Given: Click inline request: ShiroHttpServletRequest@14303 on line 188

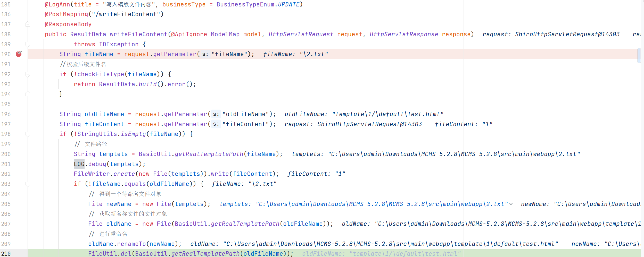Looking at the screenshot, I should [x=551, y=34].
